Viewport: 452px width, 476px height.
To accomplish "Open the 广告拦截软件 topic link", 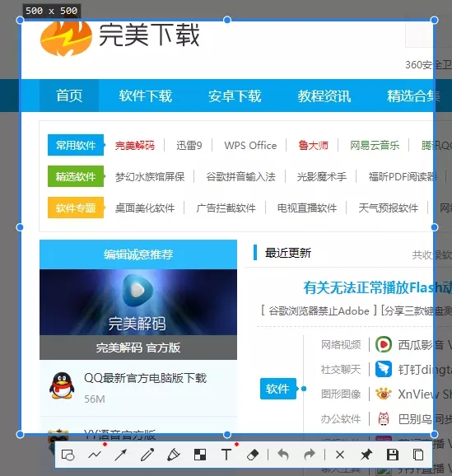I will coord(226,208).
